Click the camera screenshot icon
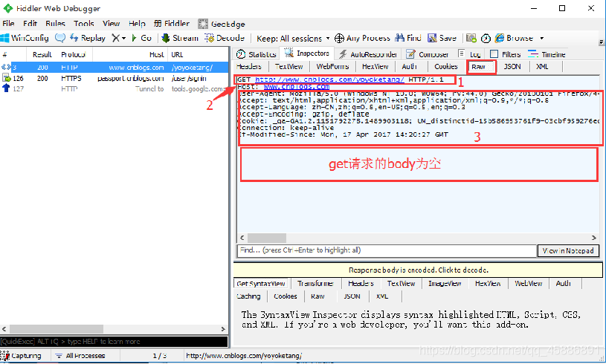This screenshot has width=606, height=364. pyautogui.click(x=471, y=38)
